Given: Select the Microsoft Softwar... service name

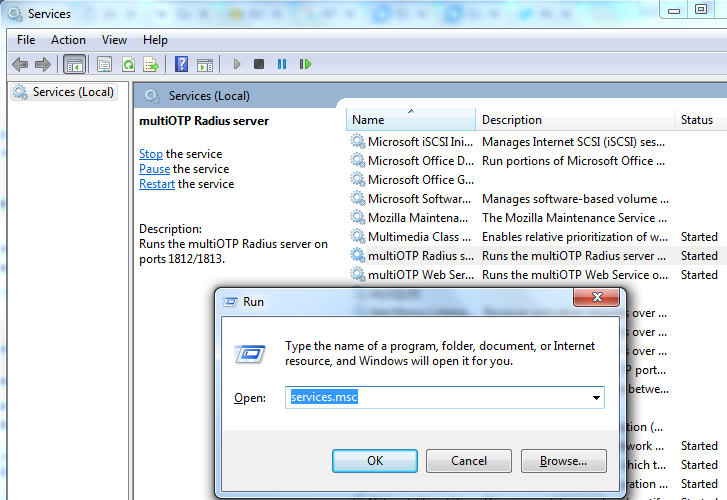Looking at the screenshot, I should pos(419,199).
